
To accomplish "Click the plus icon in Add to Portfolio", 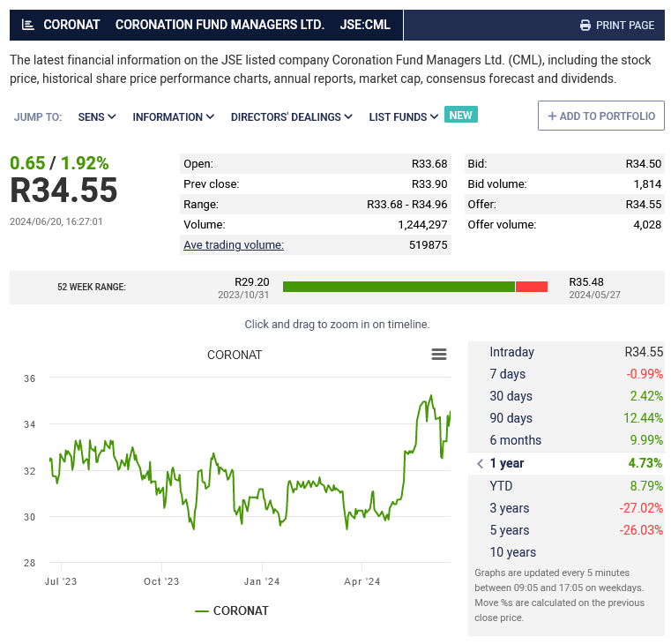I will click(552, 116).
